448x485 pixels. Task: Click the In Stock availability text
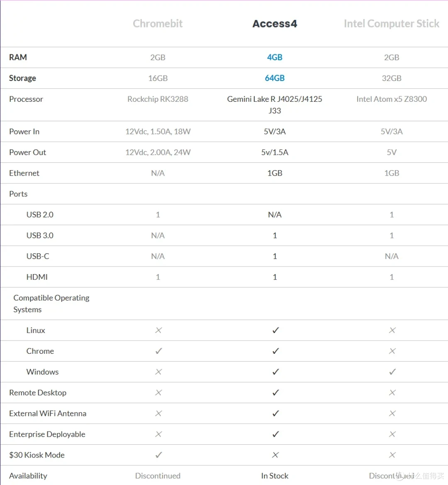(x=275, y=476)
